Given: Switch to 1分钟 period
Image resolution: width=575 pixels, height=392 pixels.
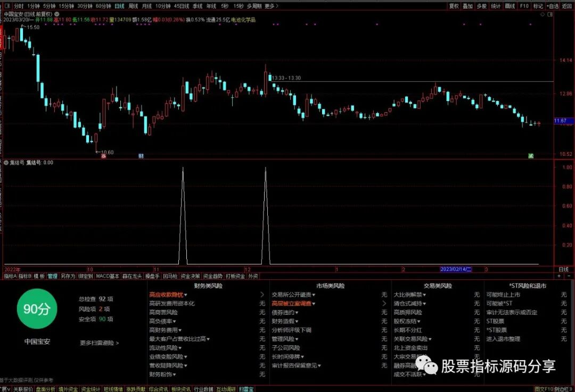Looking at the screenshot, I should click(x=34, y=6).
